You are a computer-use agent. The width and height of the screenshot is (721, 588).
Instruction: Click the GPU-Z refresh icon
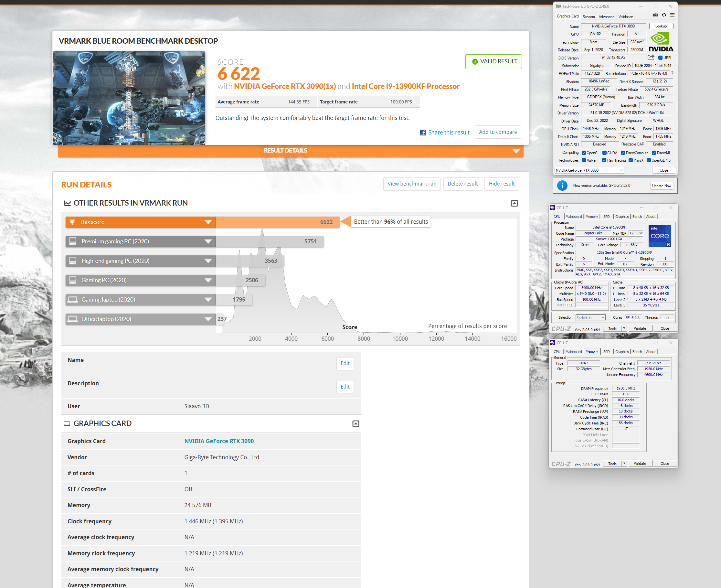click(664, 15)
